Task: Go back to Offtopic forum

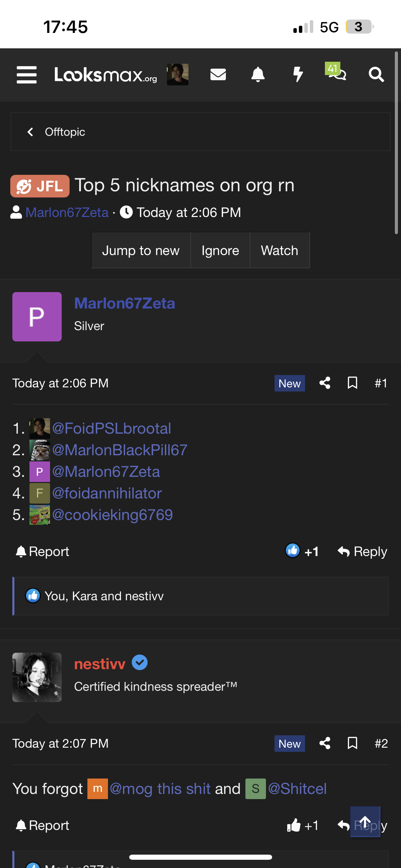Action: click(x=57, y=132)
